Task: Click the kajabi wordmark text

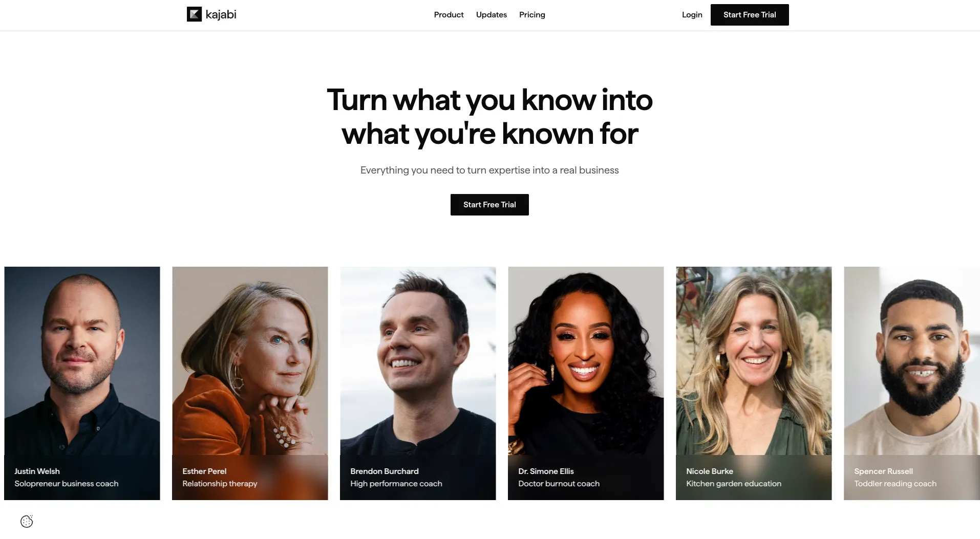Action: [221, 15]
